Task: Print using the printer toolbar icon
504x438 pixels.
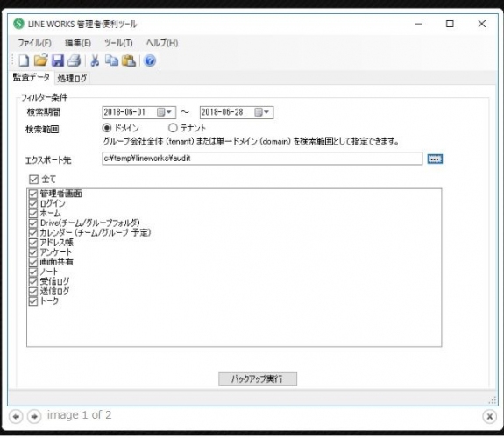Action: coord(75,60)
